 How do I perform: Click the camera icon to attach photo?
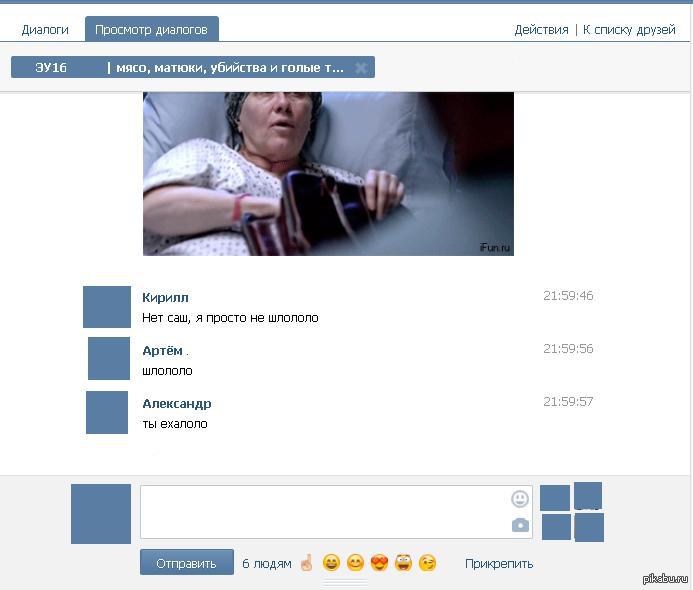[x=520, y=525]
